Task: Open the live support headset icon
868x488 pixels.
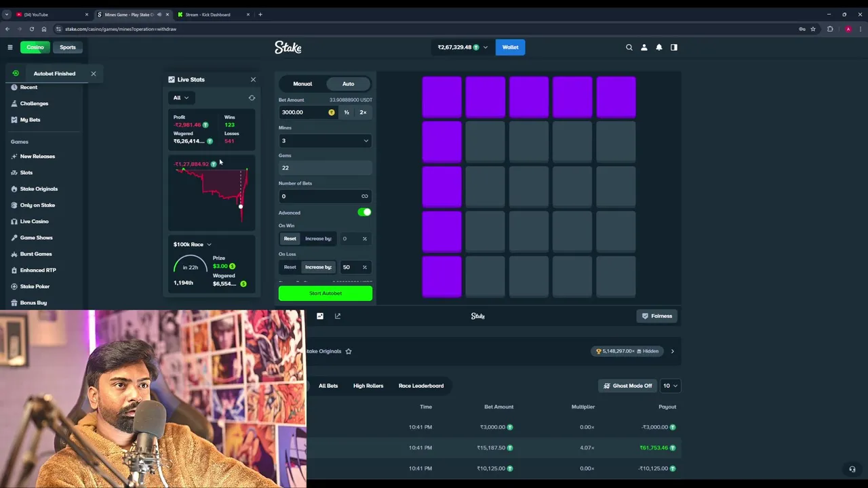Action: [x=852, y=469]
